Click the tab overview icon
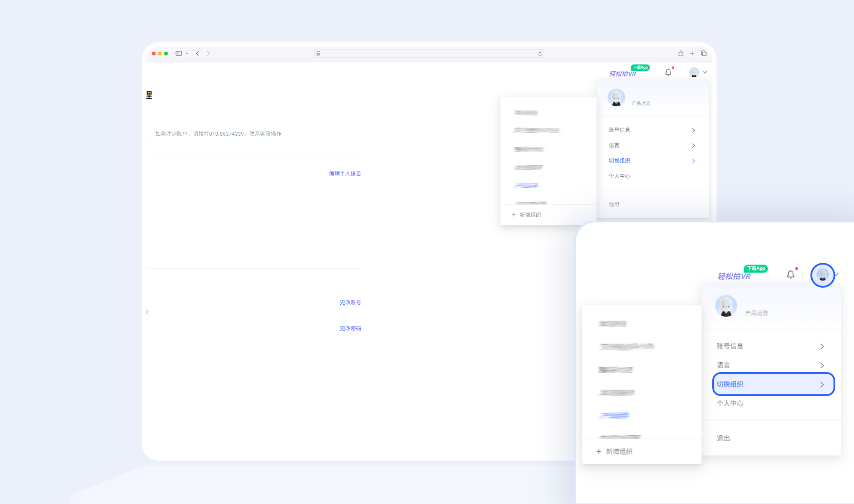 coord(704,53)
